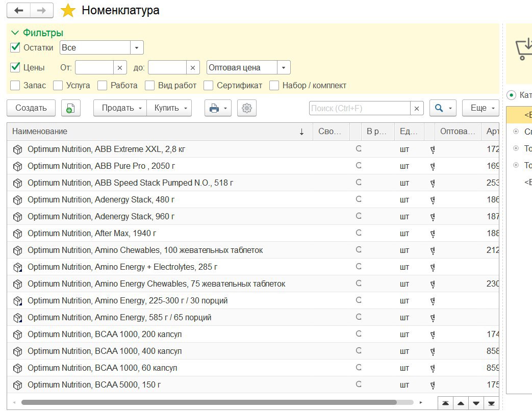Click the copy-item icon beside Создать
Viewport: 532px width, 411px height.
(x=70, y=108)
